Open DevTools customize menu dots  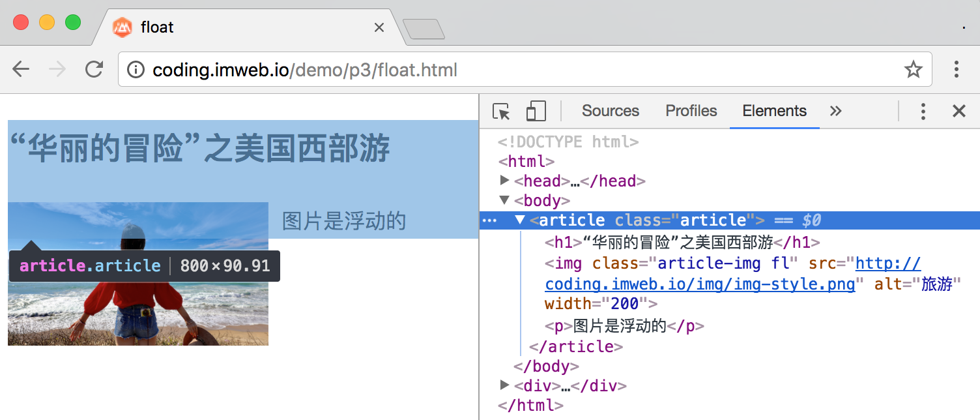[x=923, y=111]
